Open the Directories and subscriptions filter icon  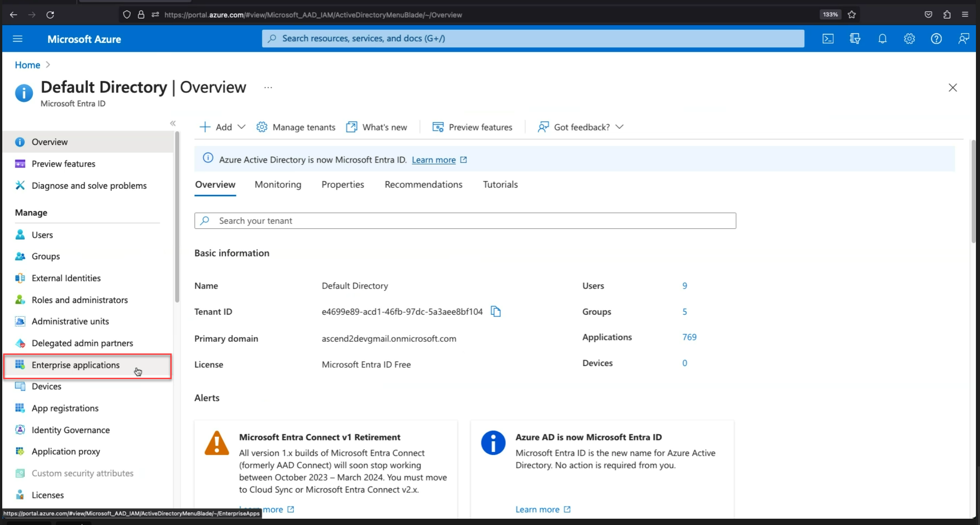click(x=855, y=39)
